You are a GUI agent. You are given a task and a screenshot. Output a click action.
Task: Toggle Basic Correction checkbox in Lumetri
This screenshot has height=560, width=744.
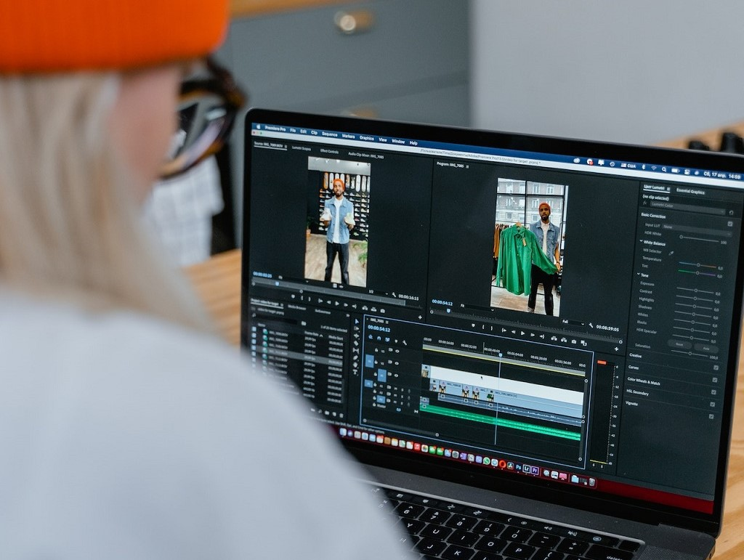pos(730,224)
